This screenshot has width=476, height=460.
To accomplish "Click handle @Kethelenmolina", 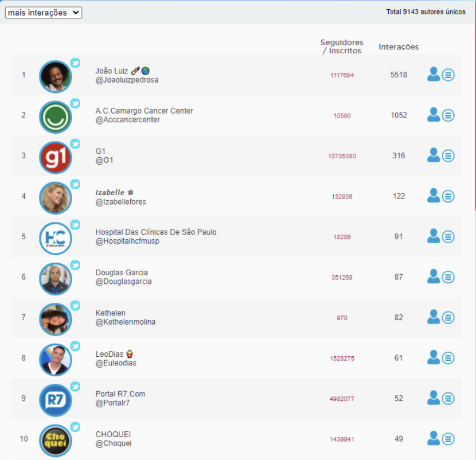I will point(126,322).
